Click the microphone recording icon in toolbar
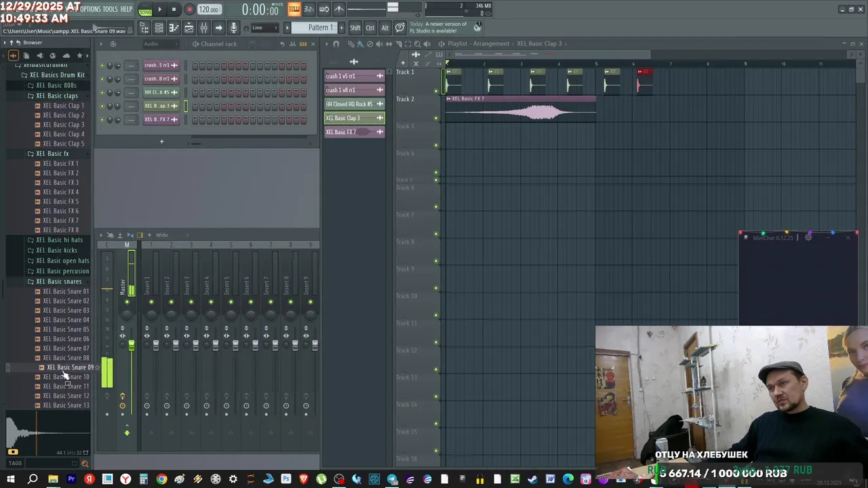This screenshot has height=488, width=868. click(233, 28)
